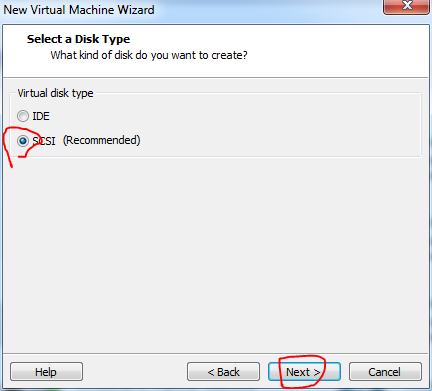Select the IDE disk type radio button
The width and height of the screenshot is (432, 391).
(23, 116)
